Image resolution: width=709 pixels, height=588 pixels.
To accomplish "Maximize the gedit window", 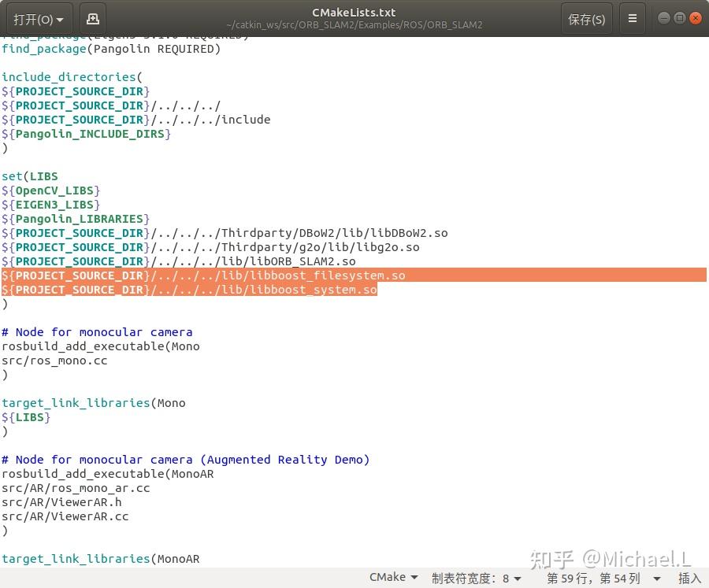I will pos(680,18).
